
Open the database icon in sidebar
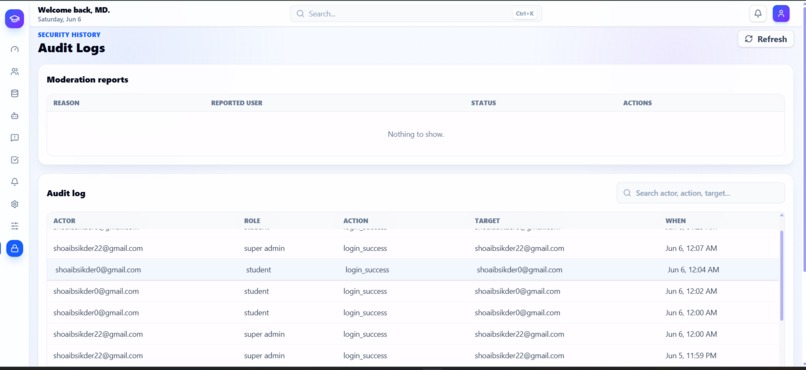click(14, 94)
